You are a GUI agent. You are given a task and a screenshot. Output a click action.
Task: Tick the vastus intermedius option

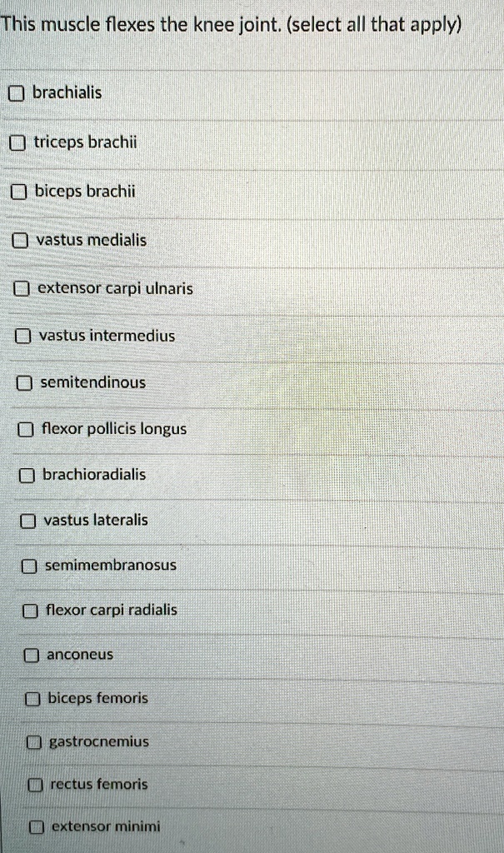24,337
